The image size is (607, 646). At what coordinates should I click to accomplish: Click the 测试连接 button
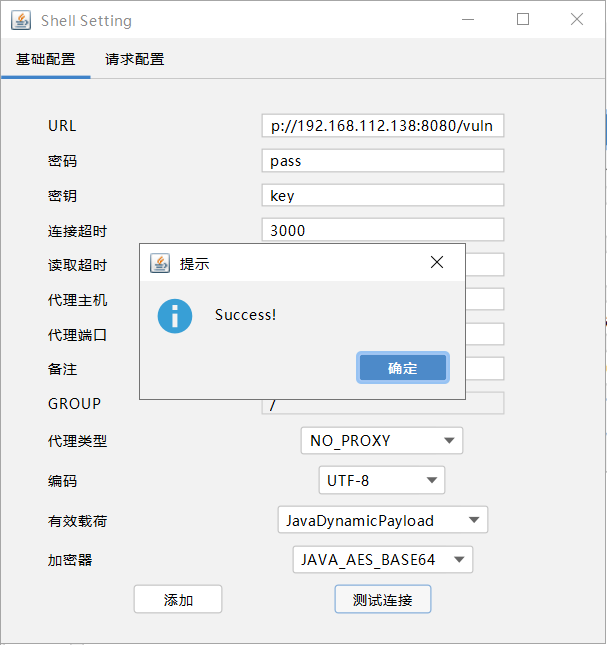[x=382, y=600]
